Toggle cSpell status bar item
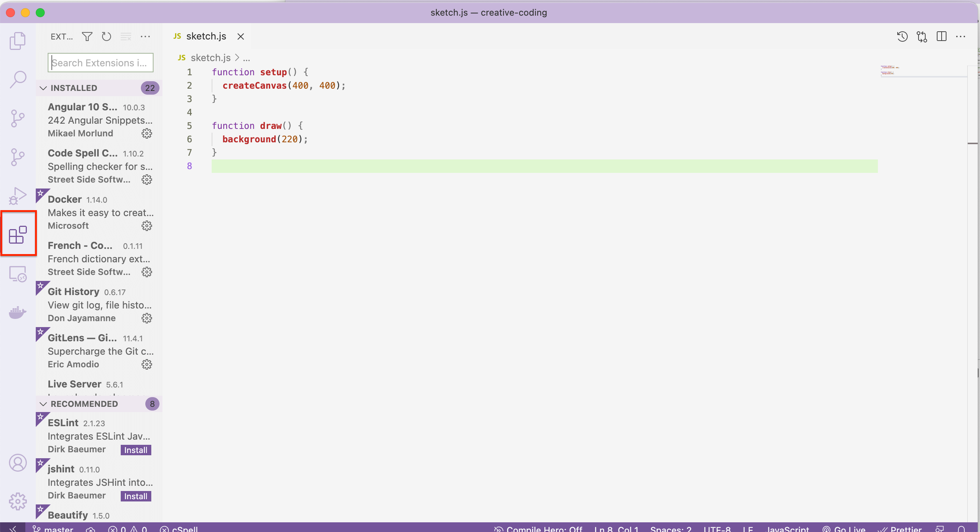The image size is (980, 532). (179, 528)
